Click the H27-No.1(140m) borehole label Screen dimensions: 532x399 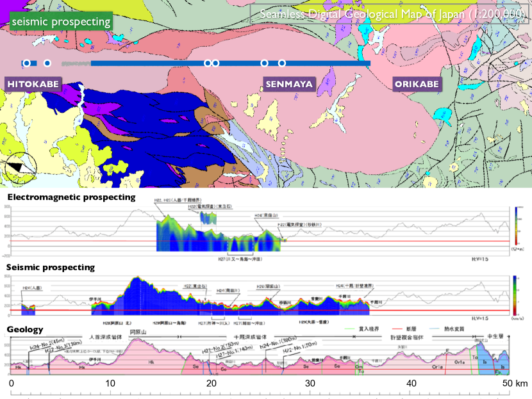point(235,352)
